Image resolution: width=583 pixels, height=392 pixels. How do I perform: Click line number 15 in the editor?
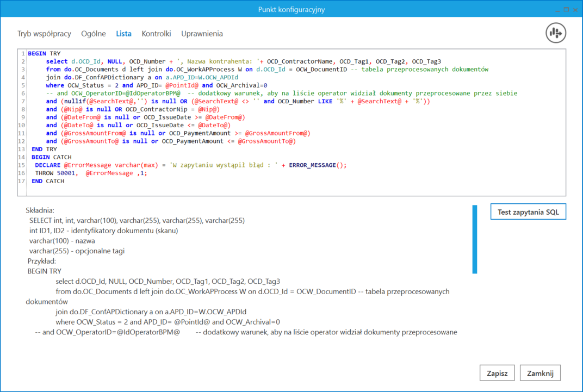[22, 165]
